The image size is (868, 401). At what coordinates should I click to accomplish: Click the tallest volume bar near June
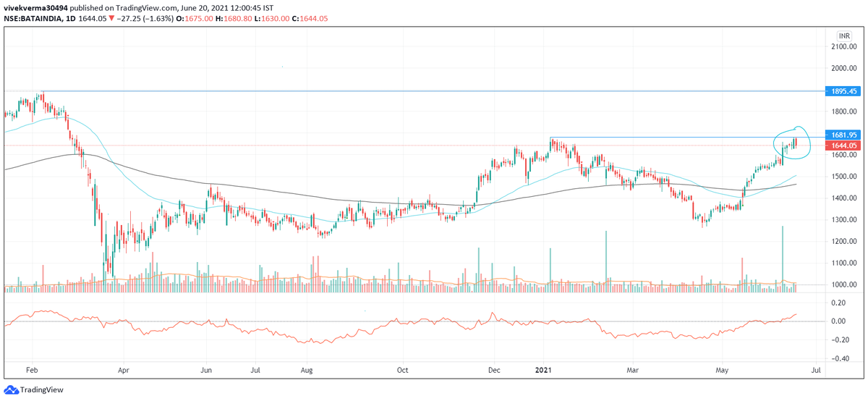coord(782,258)
